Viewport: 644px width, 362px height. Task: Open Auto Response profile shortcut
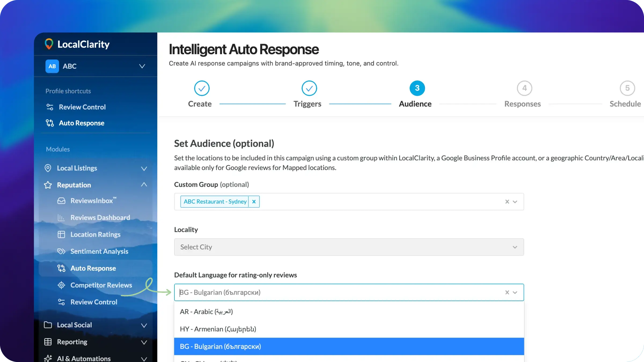82,123
